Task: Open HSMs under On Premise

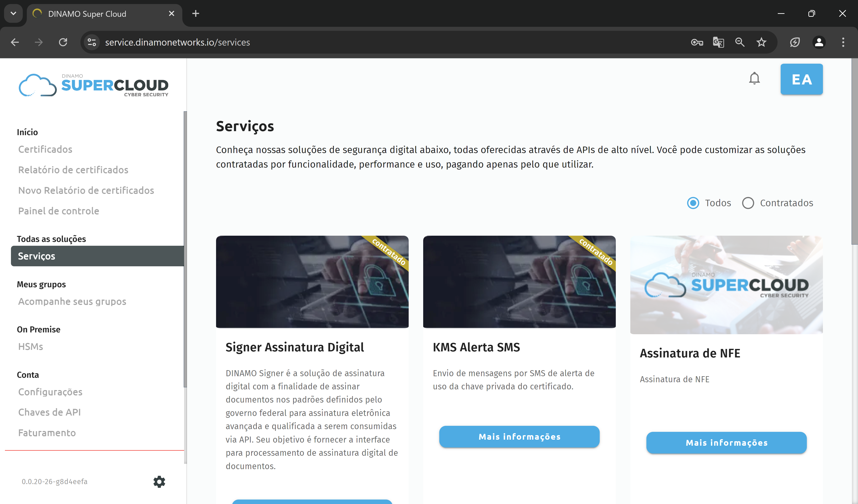Action: [31, 346]
